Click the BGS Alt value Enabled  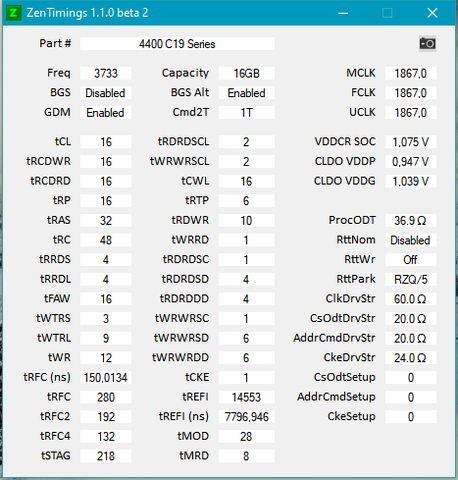click(x=247, y=93)
